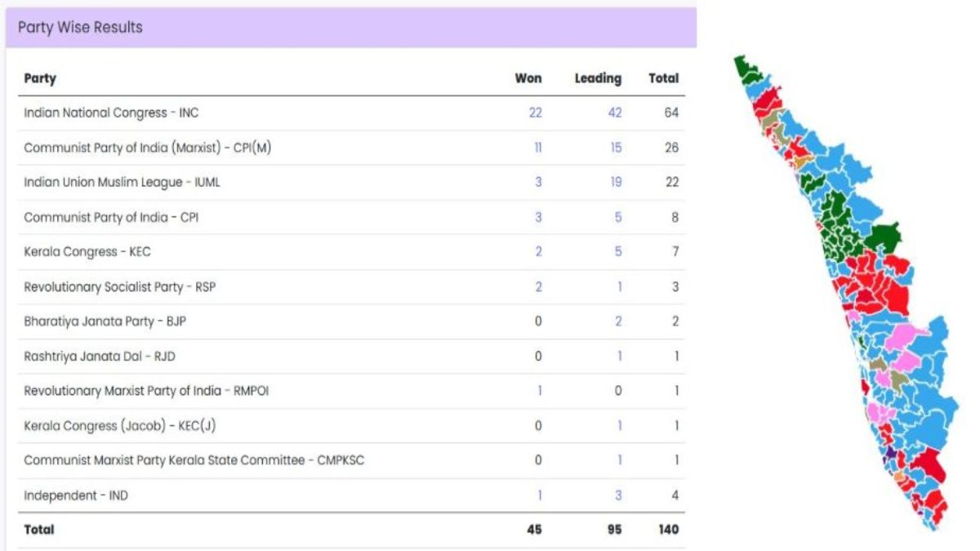Open IUML won count 3 link
Screen dimensions: 980x551
(x=538, y=182)
